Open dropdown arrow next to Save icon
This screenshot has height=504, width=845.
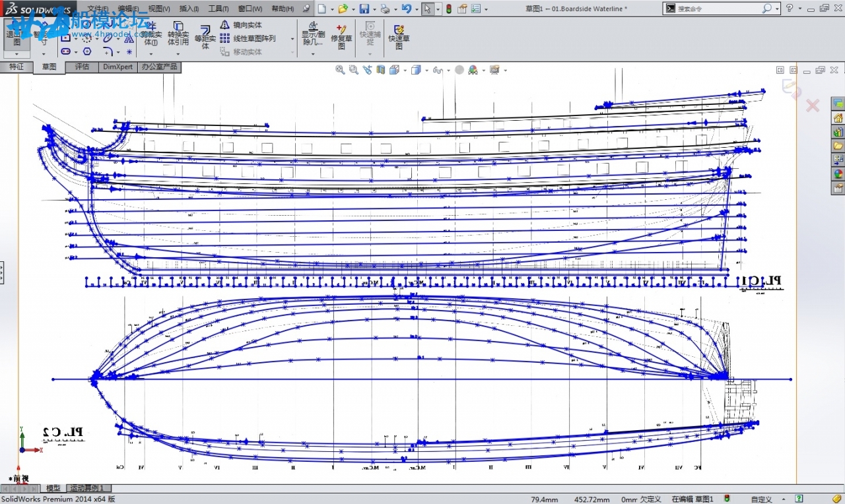click(x=374, y=9)
